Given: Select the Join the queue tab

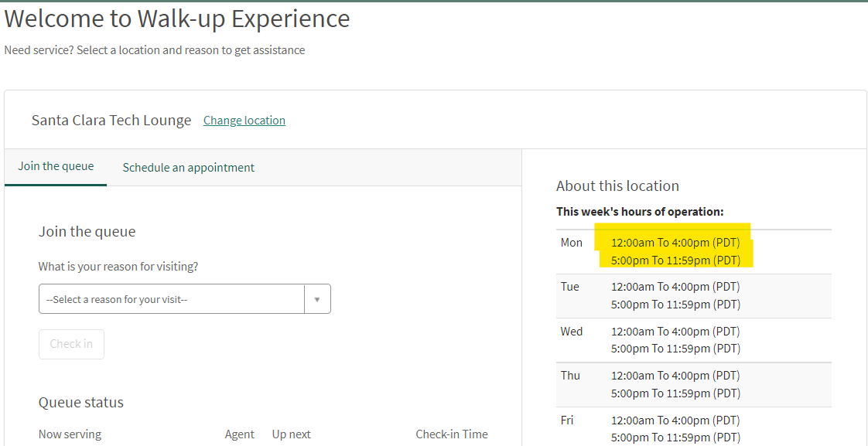Looking at the screenshot, I should pos(55,165).
